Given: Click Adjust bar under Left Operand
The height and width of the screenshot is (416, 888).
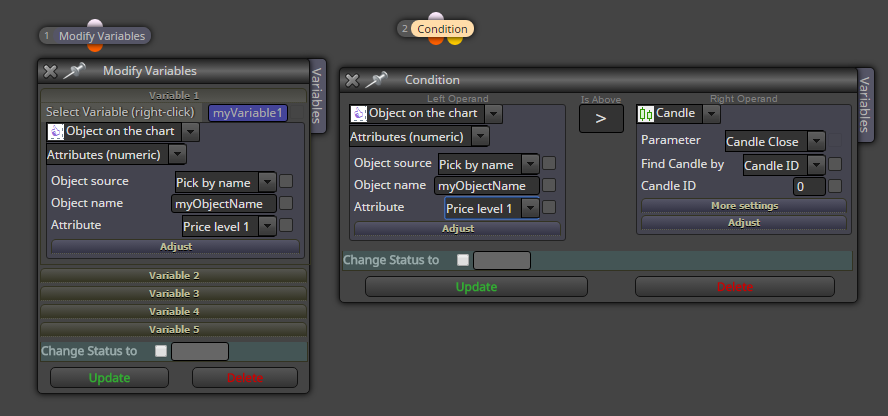Looking at the screenshot, I should click(x=458, y=229).
